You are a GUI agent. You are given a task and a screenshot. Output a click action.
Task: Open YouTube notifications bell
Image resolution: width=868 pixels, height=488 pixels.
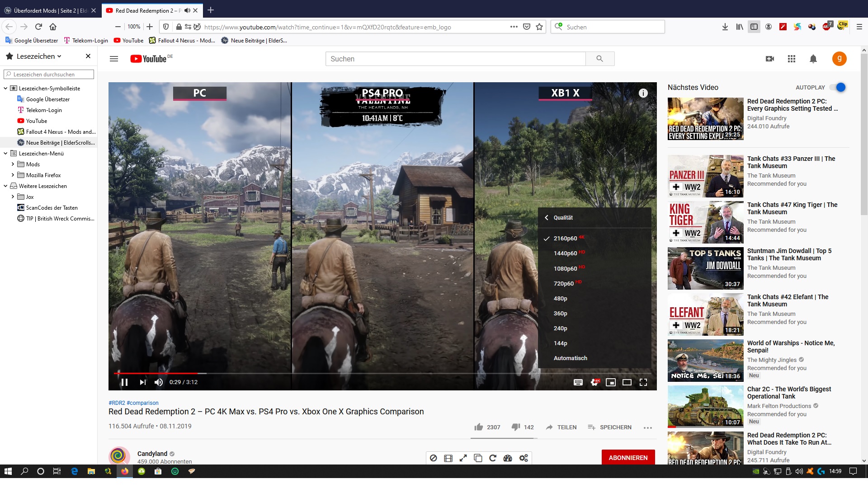click(813, 59)
